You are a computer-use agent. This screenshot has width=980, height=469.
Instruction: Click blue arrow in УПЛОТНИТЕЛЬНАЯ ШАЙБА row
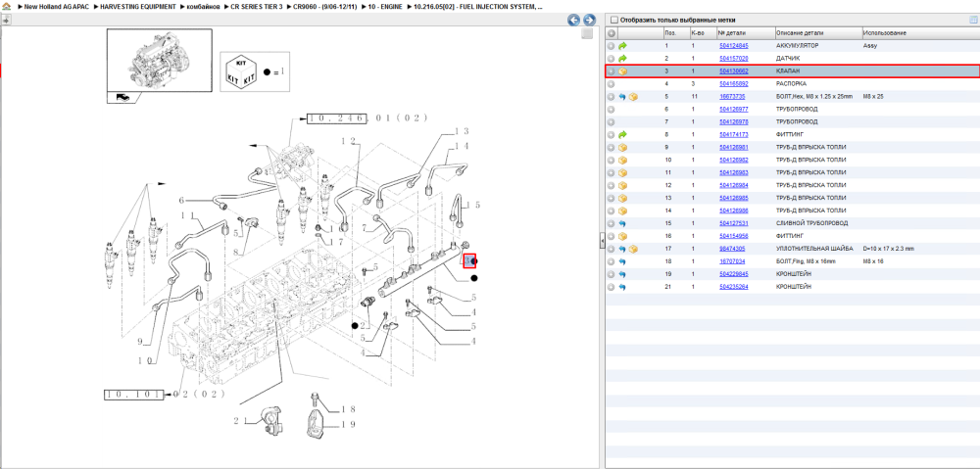point(622,249)
